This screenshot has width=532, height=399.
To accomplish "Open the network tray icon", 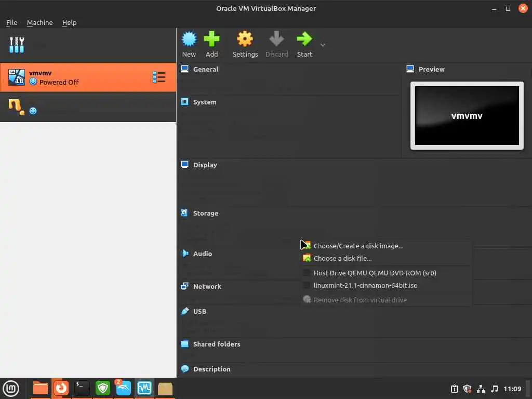I will click(481, 389).
